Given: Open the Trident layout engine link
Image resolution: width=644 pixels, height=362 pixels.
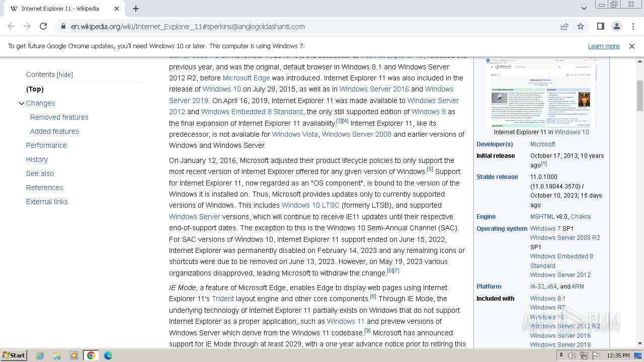Looking at the screenshot, I should (x=223, y=299).
